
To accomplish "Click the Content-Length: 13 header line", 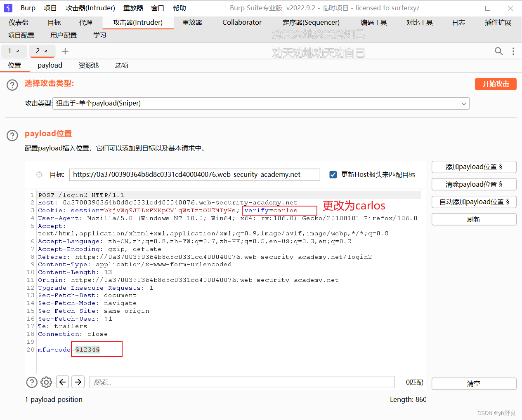I will pos(75,272).
